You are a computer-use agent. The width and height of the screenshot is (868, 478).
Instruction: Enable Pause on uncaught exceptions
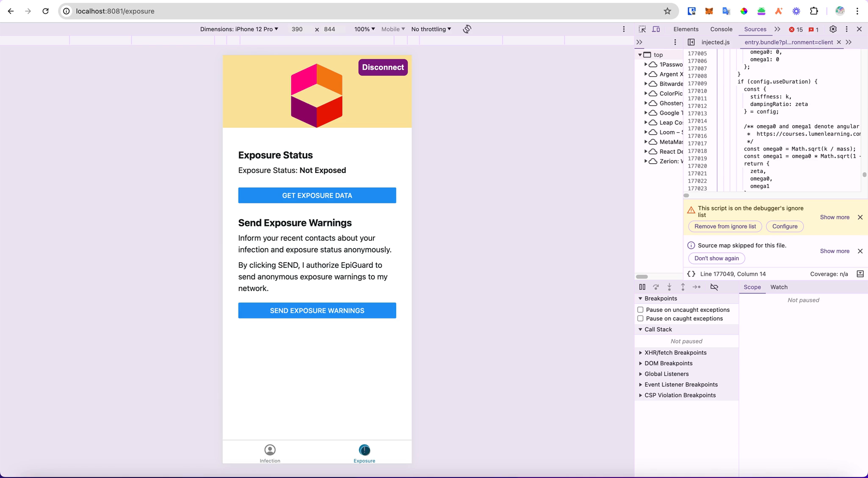point(640,310)
